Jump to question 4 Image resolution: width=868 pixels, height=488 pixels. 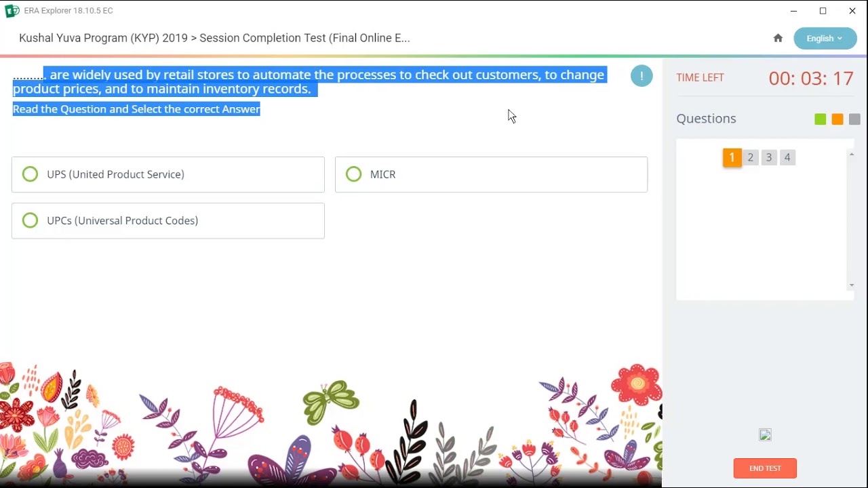tap(787, 157)
